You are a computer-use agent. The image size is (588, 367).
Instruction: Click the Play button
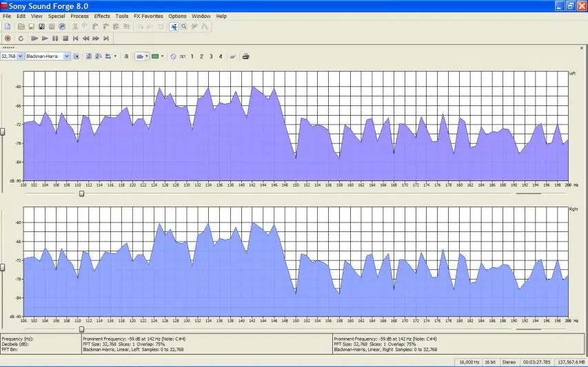[45, 38]
